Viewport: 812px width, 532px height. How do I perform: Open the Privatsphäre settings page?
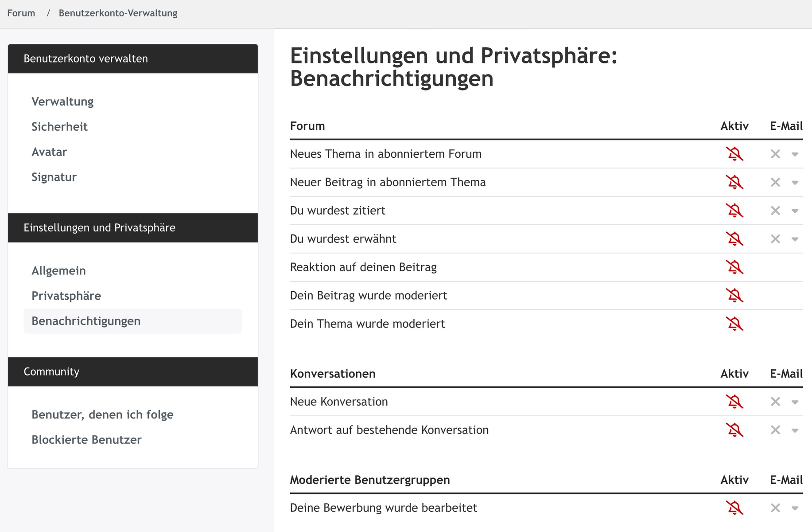click(x=66, y=296)
